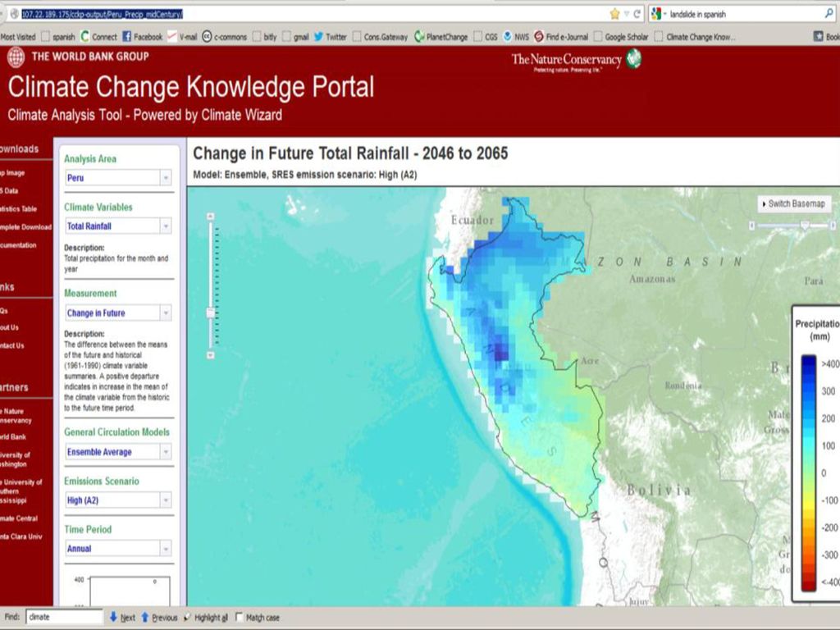
Task: Open the Documentation link
Action: [18, 245]
